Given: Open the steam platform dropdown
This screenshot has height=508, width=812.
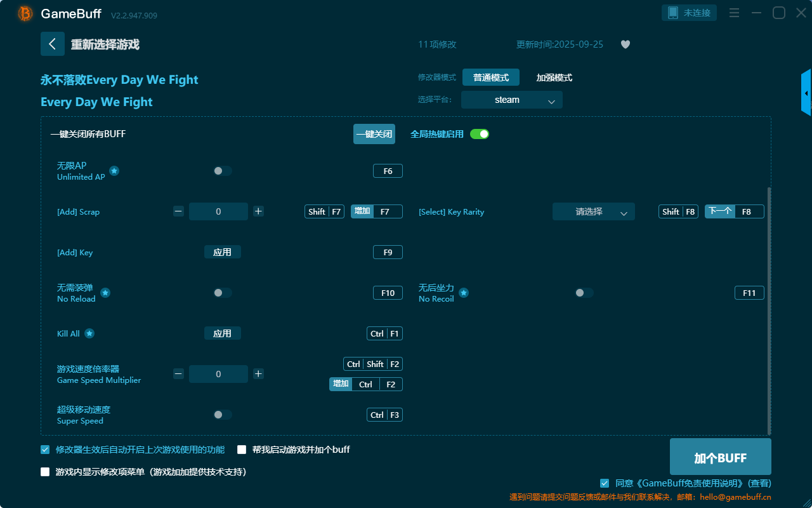Looking at the screenshot, I should click(x=512, y=100).
